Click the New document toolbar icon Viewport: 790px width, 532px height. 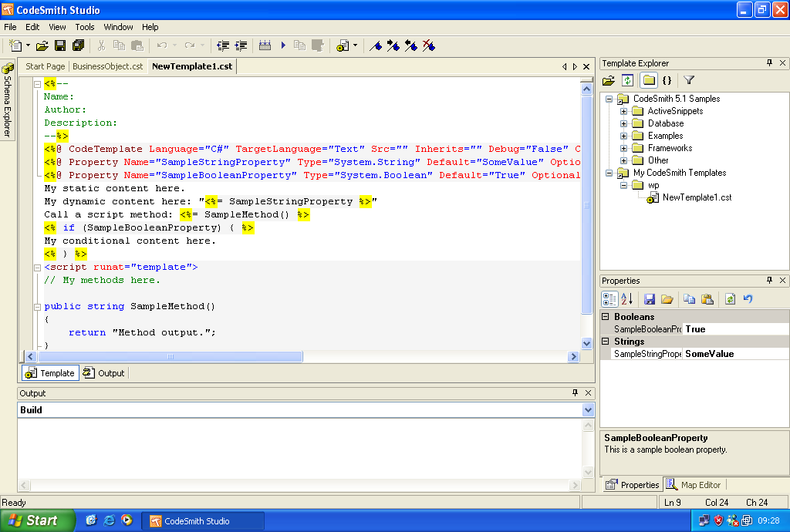coord(15,45)
